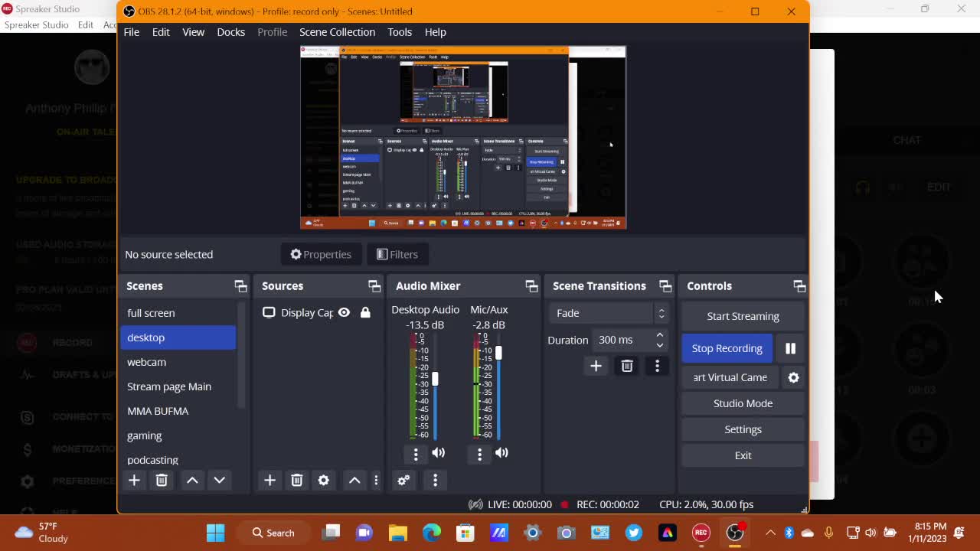The width and height of the screenshot is (980, 551).
Task: Open the Docks menu
Action: (x=230, y=32)
